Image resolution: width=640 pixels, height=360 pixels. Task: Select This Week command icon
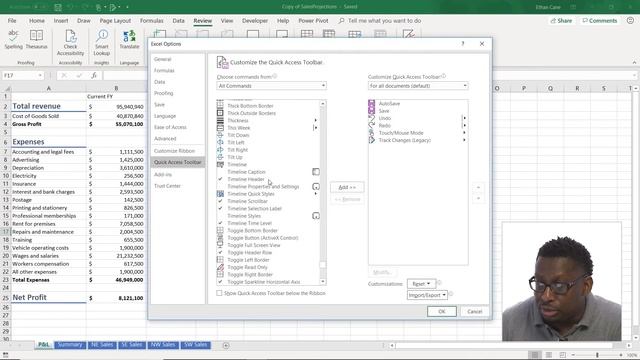pos(220,128)
